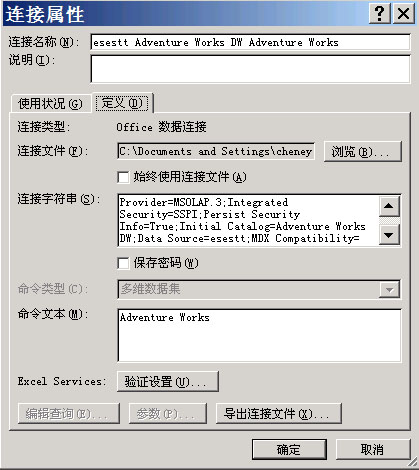419x470 pixels.
Task: Toggle the 保存密码 checkbox
Action: click(x=123, y=263)
